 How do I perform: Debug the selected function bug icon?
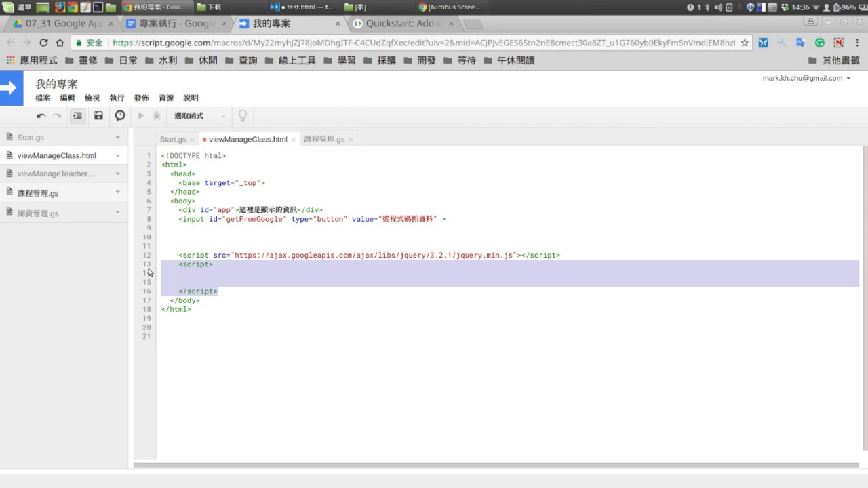point(157,116)
